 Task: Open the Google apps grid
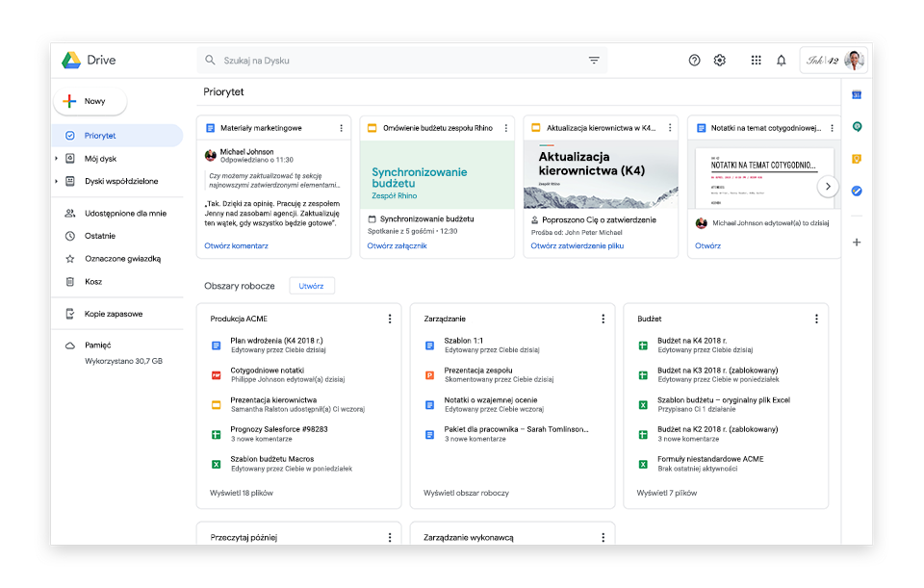(757, 60)
